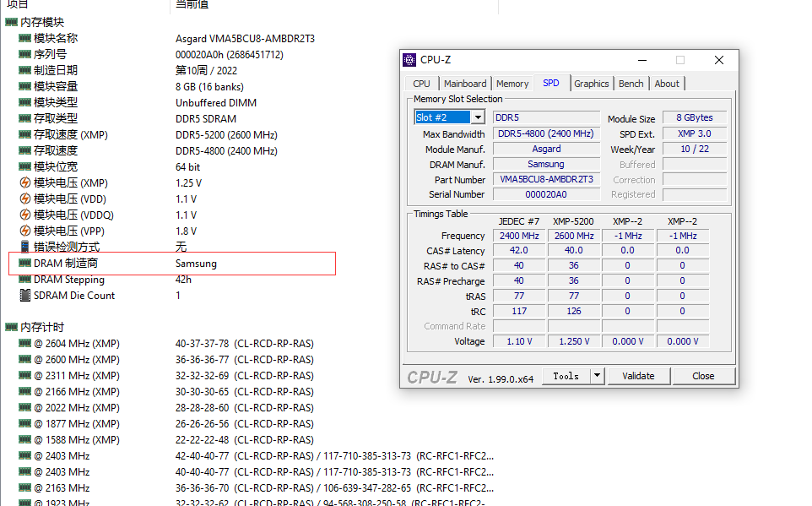Click value Unbuffered DIMM

tap(216, 103)
